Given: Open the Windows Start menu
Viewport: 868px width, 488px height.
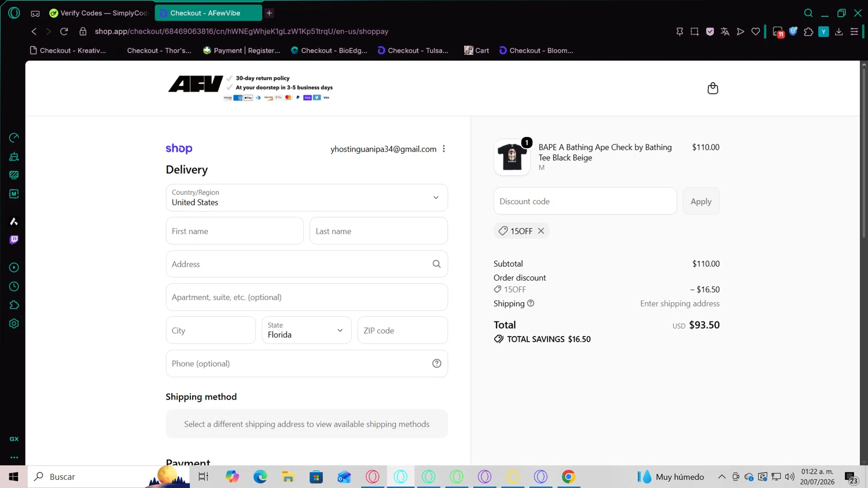Looking at the screenshot, I should pos(13,476).
